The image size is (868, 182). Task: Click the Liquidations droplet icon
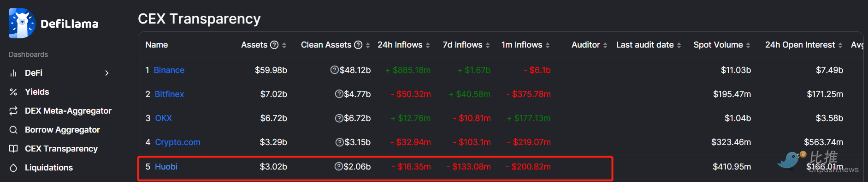click(13, 168)
